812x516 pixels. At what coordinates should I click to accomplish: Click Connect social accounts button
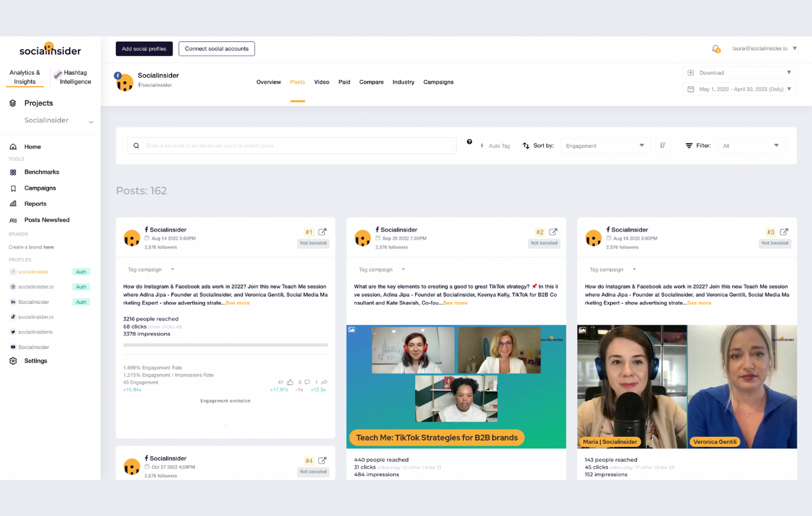click(x=217, y=48)
